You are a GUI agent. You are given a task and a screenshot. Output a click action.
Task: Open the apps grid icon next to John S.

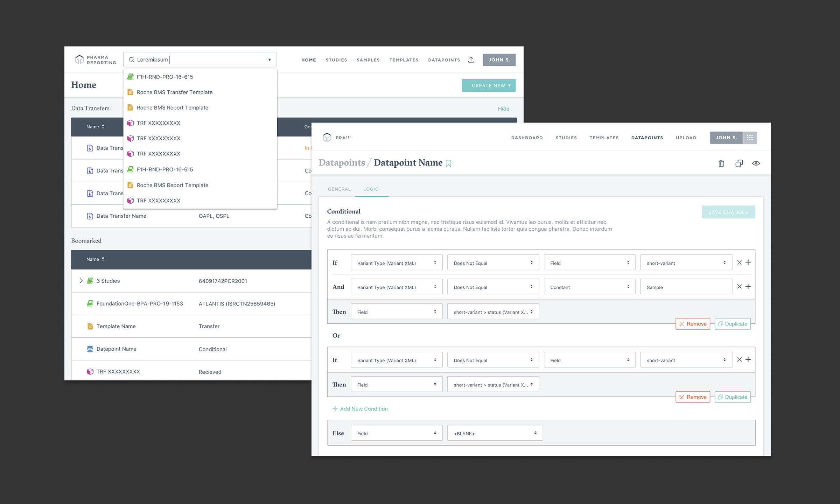pyautogui.click(x=750, y=138)
